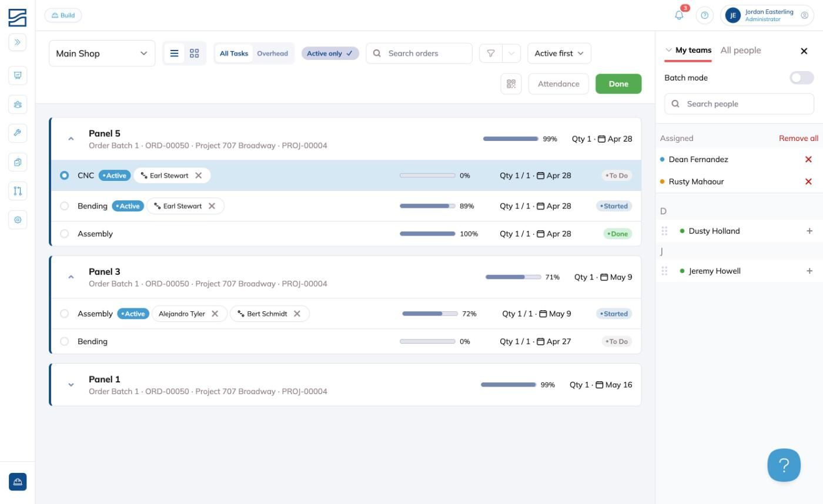This screenshot has height=504, width=823.
Task: Collapse Panel 3 order
Action: 71,277
